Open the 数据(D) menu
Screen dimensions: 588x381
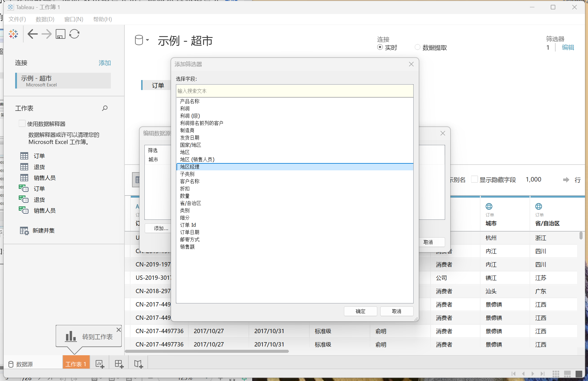point(45,19)
